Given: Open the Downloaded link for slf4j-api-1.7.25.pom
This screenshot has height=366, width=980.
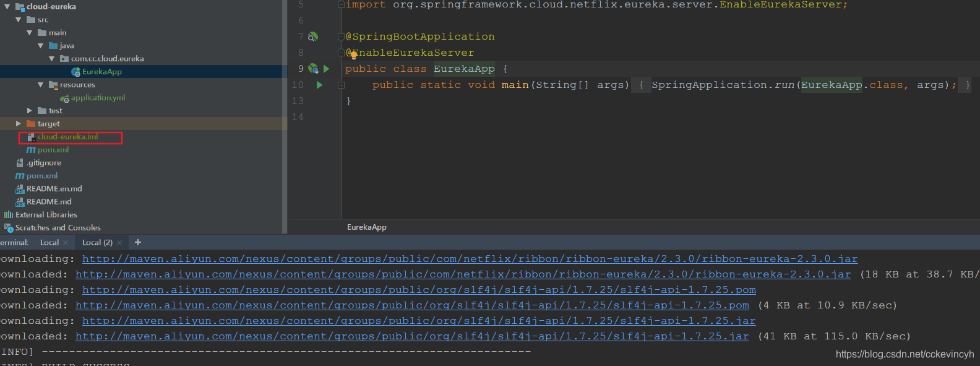Looking at the screenshot, I should (x=412, y=305).
